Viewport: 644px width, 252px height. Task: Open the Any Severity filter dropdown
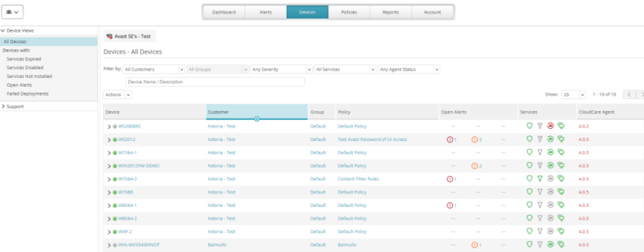(281, 69)
